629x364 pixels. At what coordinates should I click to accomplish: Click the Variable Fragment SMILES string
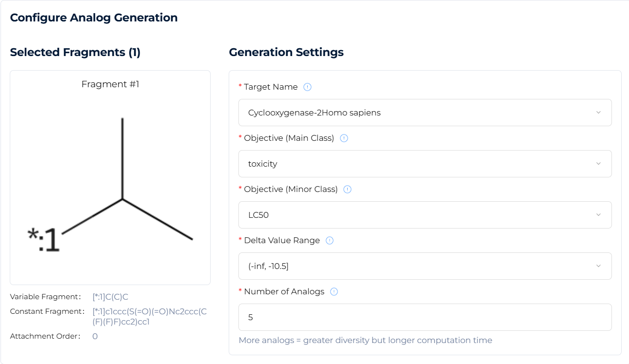tap(110, 297)
